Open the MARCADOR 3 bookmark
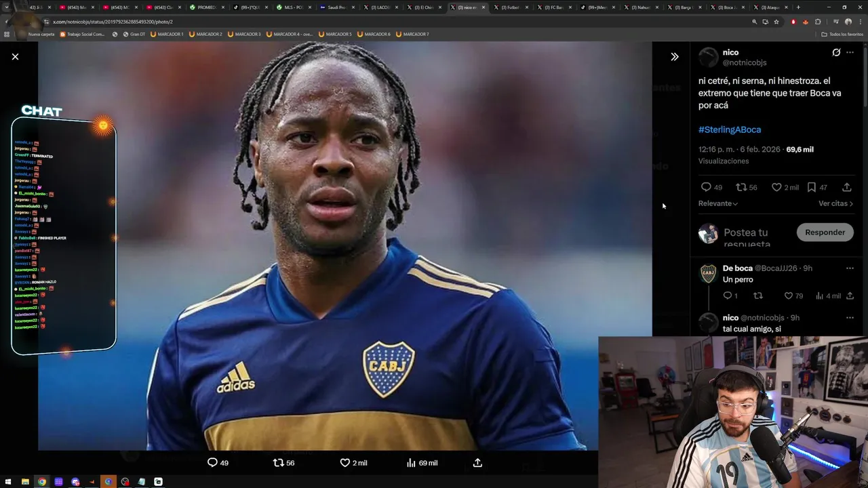The image size is (868, 488). [244, 34]
